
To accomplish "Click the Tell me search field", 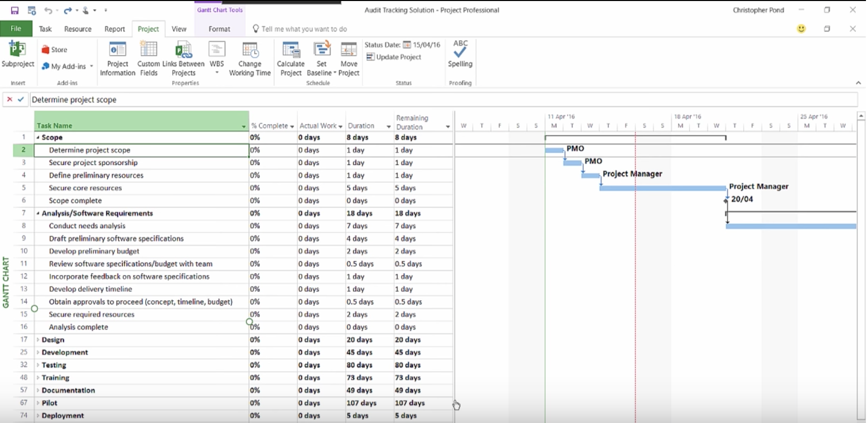I will pos(304,29).
